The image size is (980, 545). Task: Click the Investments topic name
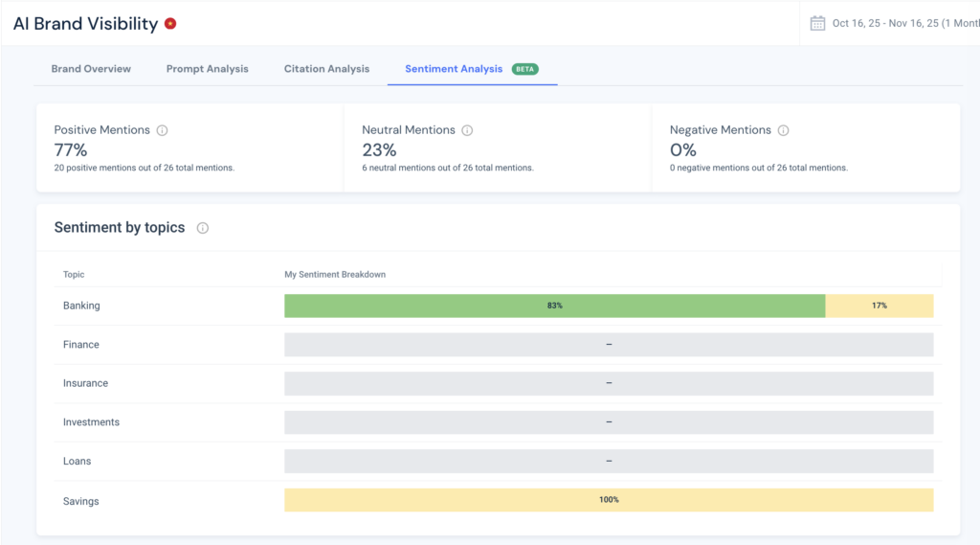pyautogui.click(x=91, y=422)
